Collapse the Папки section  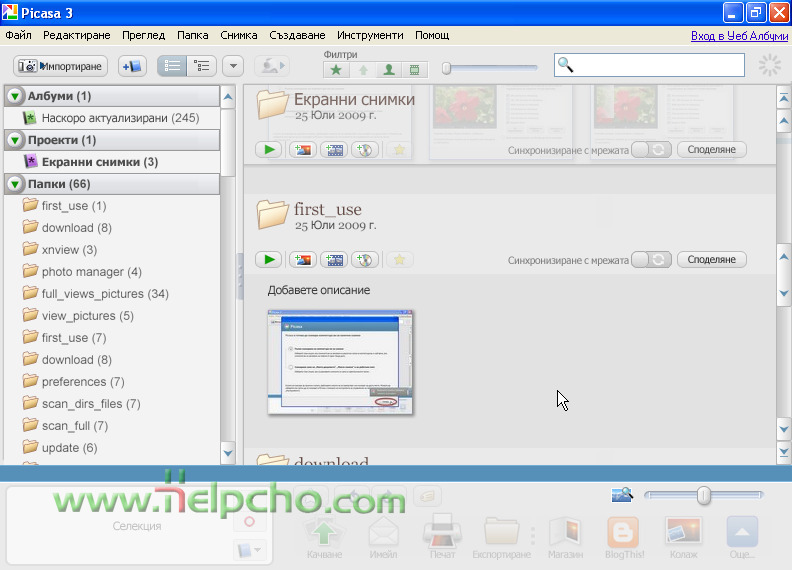(x=15, y=184)
